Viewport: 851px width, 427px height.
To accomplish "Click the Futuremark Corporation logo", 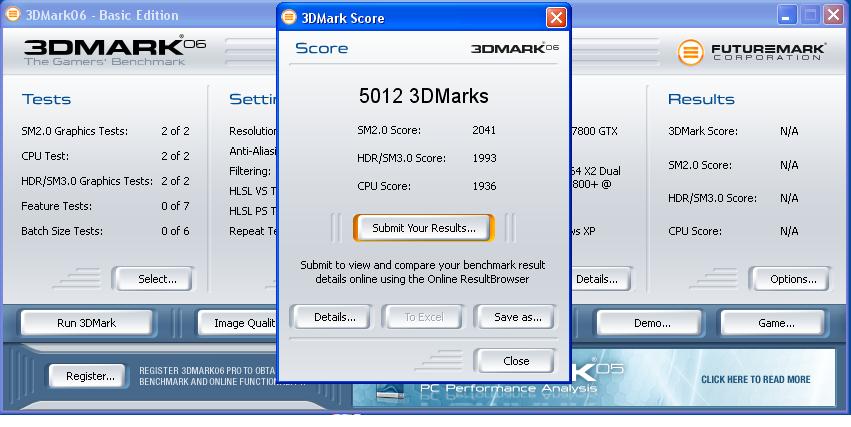I will point(752,52).
